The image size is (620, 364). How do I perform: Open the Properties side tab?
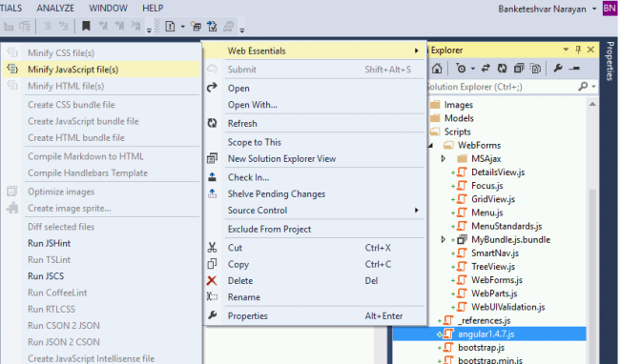[610, 61]
